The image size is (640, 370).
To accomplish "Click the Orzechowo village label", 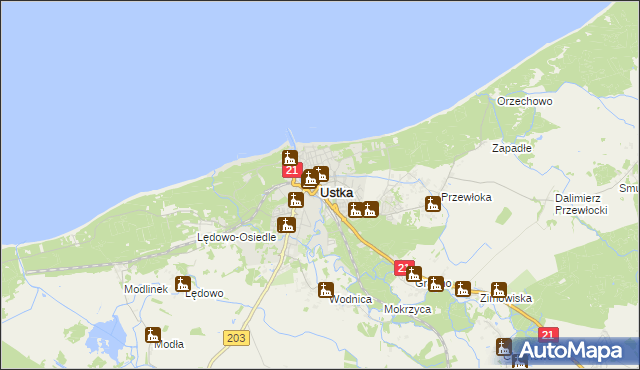I will tap(524, 101).
